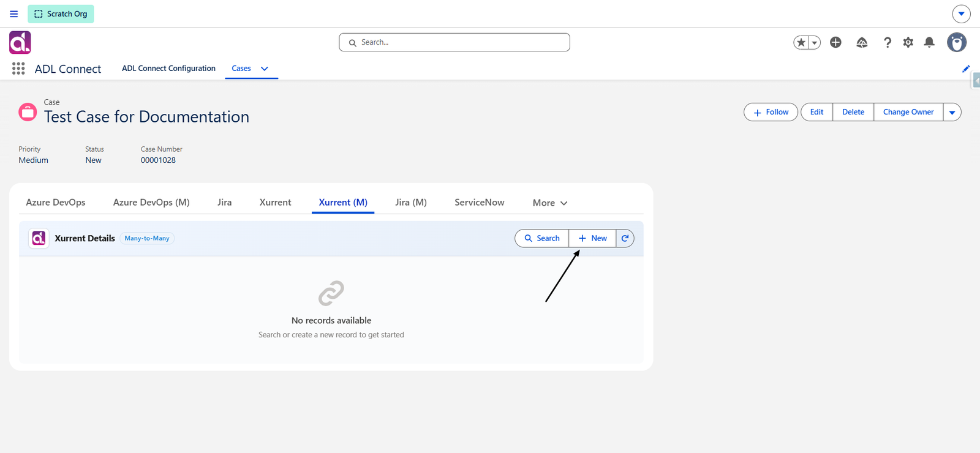Open the Help question mark icon
The width and height of the screenshot is (980, 453).
(887, 42)
